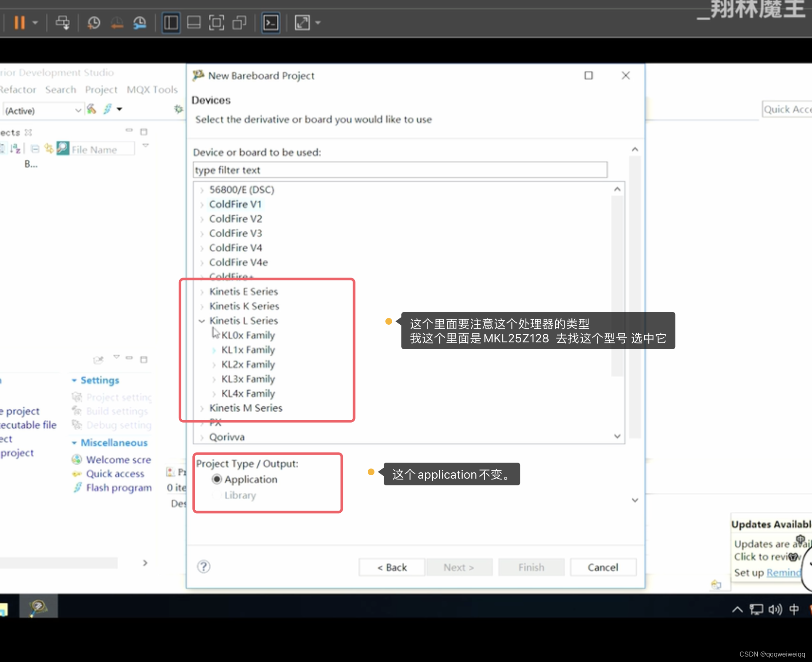Open the MQX Tools menu
Screen dimensions: 812x662
152,90
